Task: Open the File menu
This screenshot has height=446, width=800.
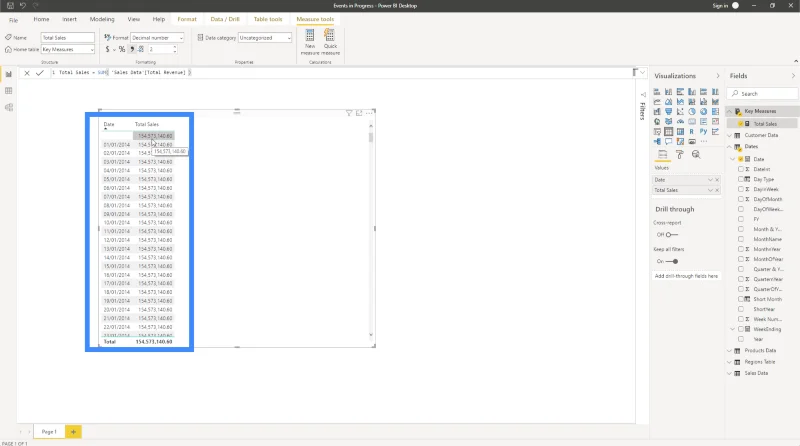Action: [x=14, y=20]
